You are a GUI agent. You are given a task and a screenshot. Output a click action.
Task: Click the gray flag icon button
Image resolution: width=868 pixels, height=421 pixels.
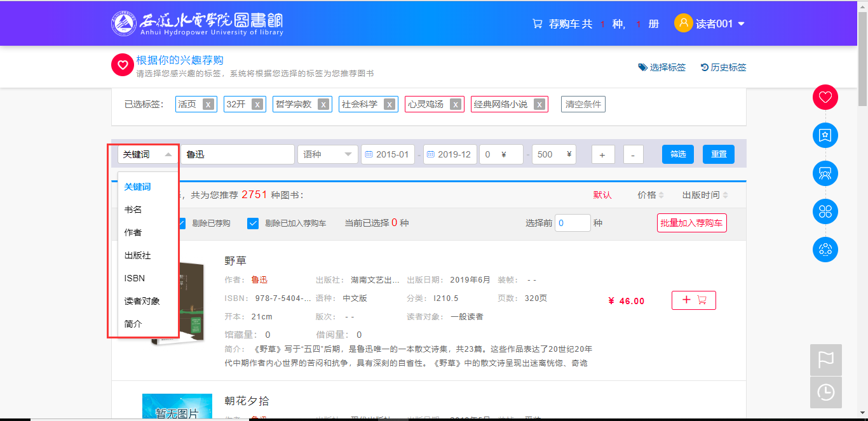[825, 359]
